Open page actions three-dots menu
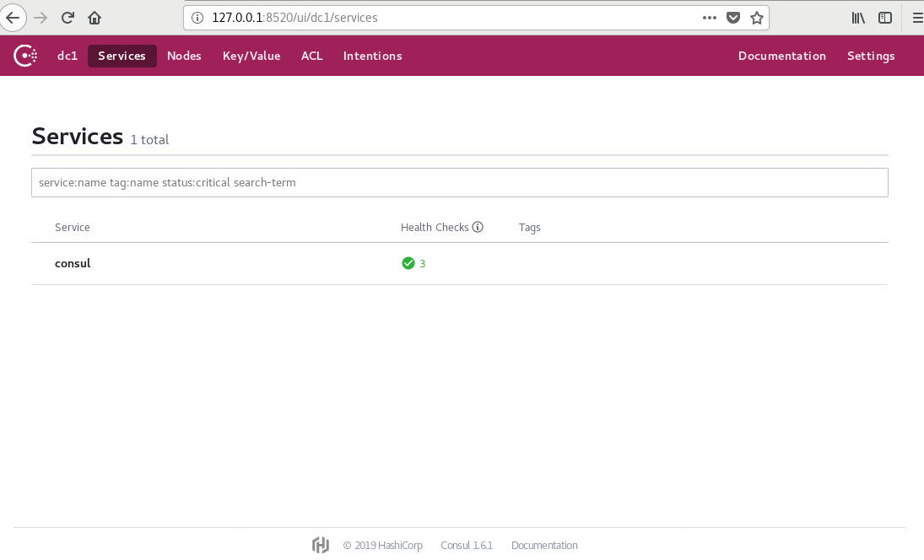 coord(710,18)
